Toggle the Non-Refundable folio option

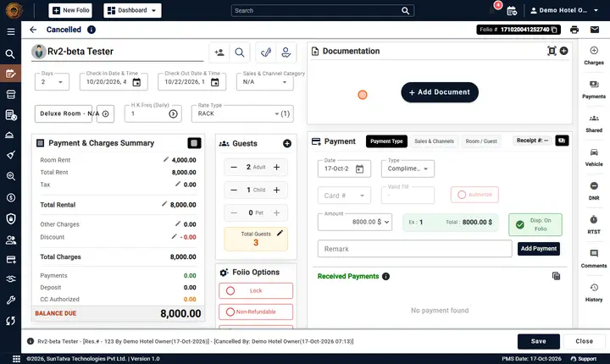[x=256, y=312]
